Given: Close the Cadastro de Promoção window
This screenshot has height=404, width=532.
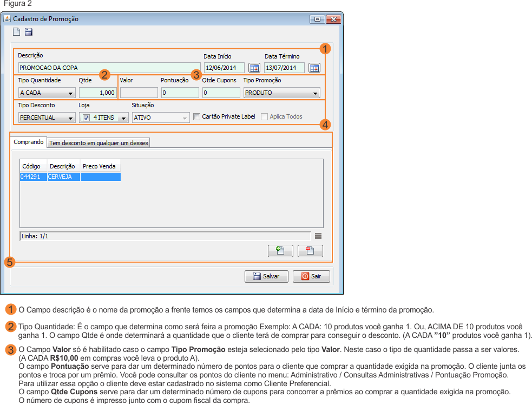Looking at the screenshot, I should pyautogui.click(x=333, y=19).
